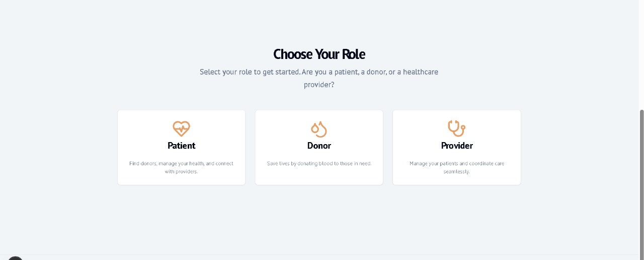Click the word 'seamlessly' in Provider card
Screen dimensions: 644x260
click(x=457, y=171)
